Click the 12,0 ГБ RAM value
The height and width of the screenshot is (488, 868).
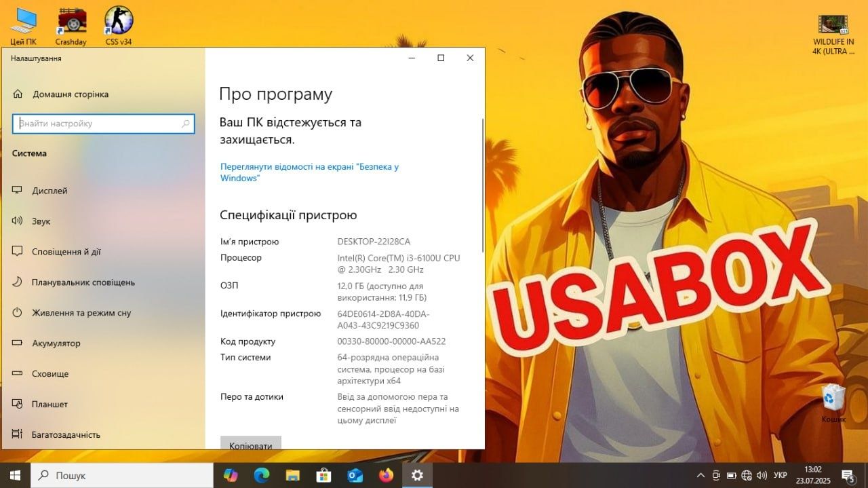point(382,292)
